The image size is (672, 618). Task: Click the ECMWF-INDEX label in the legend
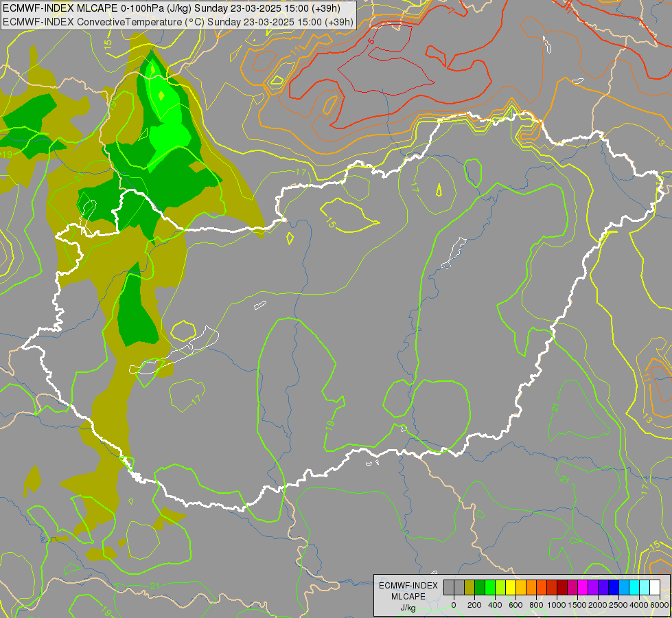(408, 586)
